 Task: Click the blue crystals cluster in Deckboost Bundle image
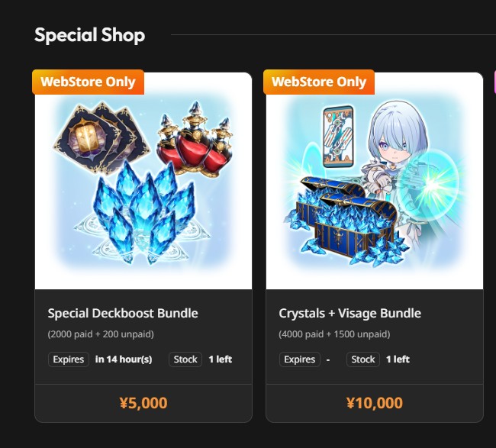click(x=144, y=212)
